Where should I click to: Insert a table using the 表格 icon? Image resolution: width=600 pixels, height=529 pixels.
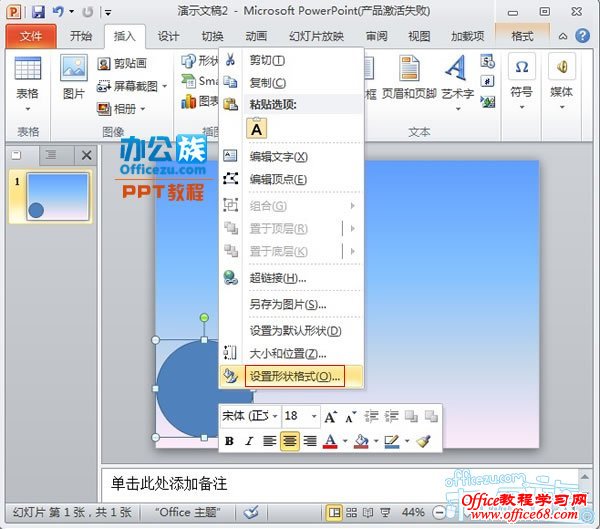tap(28, 79)
